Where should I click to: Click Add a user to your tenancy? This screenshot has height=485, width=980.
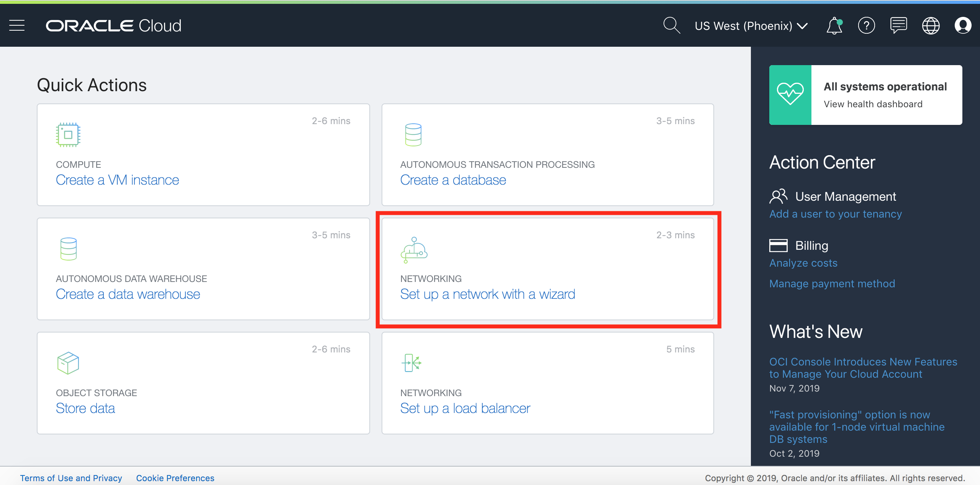pyautogui.click(x=835, y=214)
